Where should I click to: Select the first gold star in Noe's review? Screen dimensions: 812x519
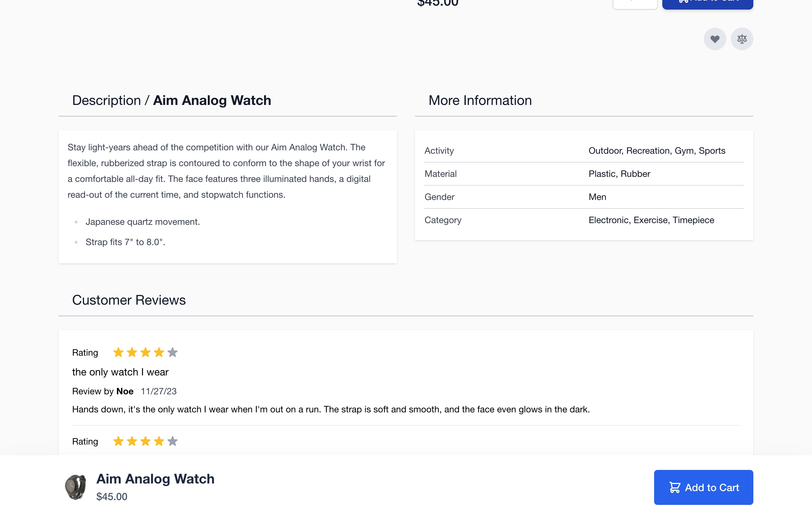coord(118,352)
